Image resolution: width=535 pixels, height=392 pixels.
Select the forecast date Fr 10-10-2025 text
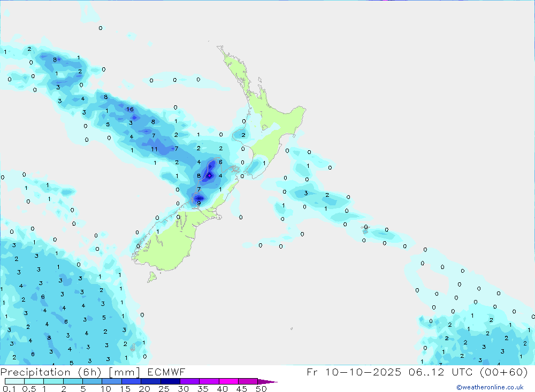(354, 372)
